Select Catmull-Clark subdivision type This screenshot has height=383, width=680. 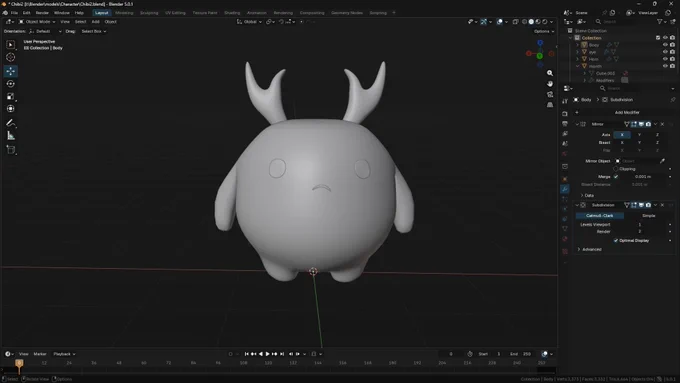pos(600,216)
